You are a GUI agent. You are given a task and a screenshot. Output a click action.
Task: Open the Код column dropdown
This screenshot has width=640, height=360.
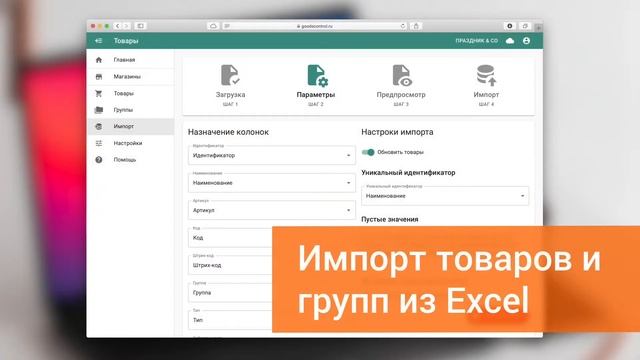click(x=230, y=238)
